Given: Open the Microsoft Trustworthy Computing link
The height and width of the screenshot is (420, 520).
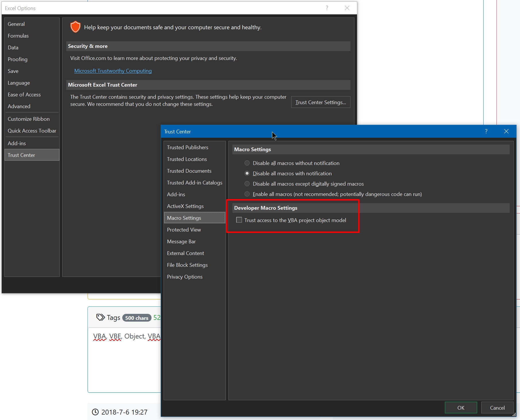Looking at the screenshot, I should [x=113, y=71].
